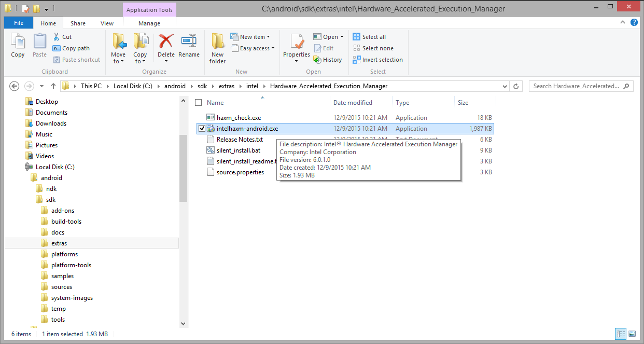
Task: Click the Rename icon in ribbon
Action: click(189, 42)
